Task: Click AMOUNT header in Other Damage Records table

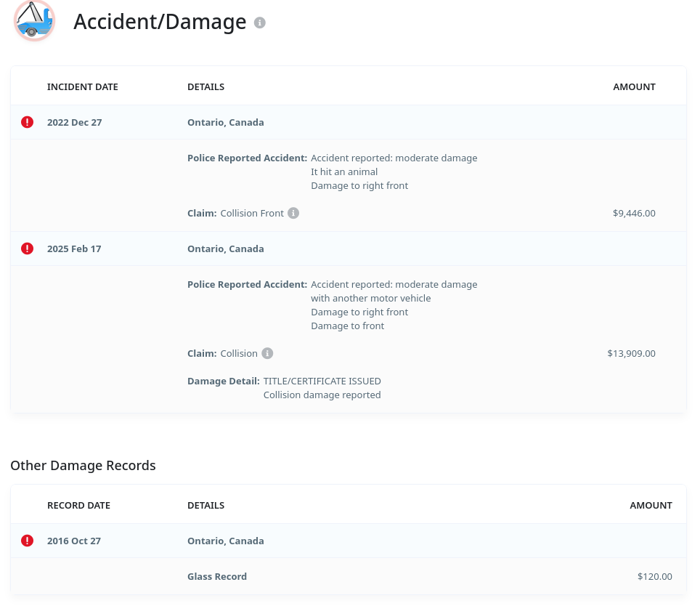Action: coord(651,506)
